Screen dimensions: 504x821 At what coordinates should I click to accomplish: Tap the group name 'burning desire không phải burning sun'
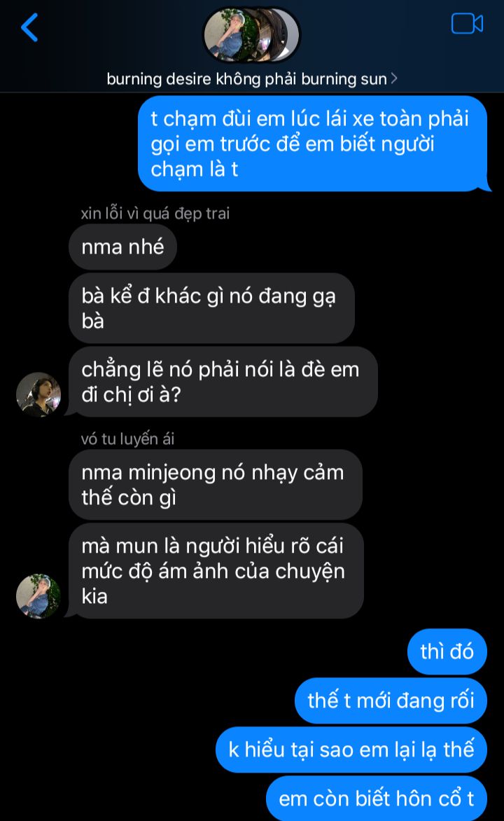246,79
